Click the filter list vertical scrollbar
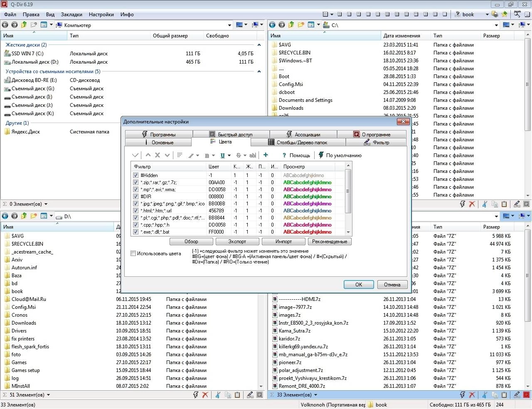Viewport: 532px width, 409px height. [348, 200]
